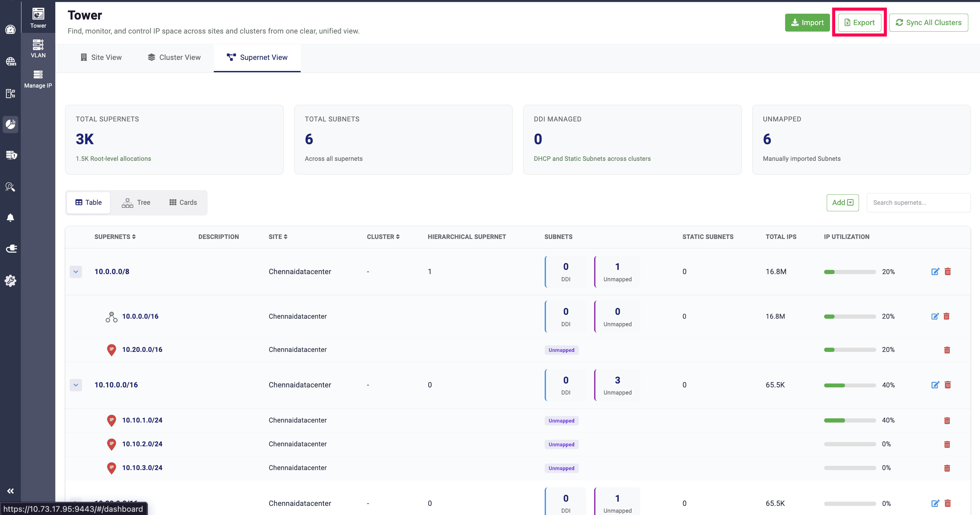Image resolution: width=980 pixels, height=515 pixels.
Task: Click the Export button
Action: pos(859,22)
